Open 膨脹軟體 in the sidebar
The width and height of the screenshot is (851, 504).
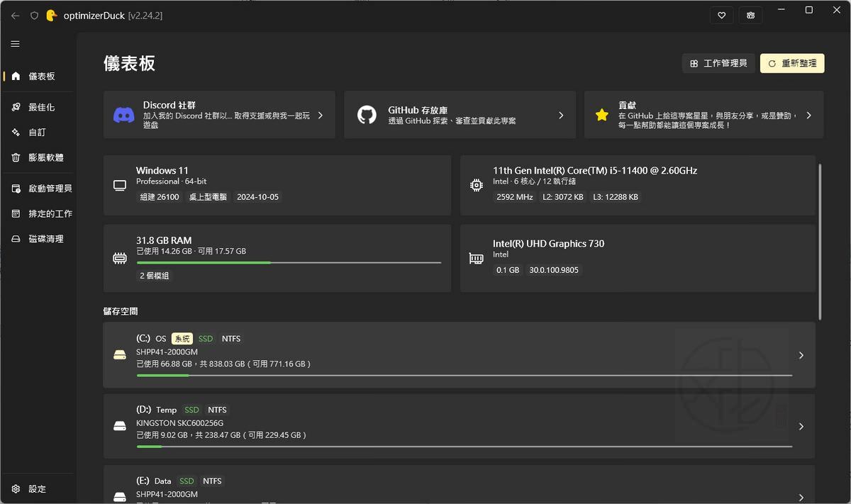(38, 157)
